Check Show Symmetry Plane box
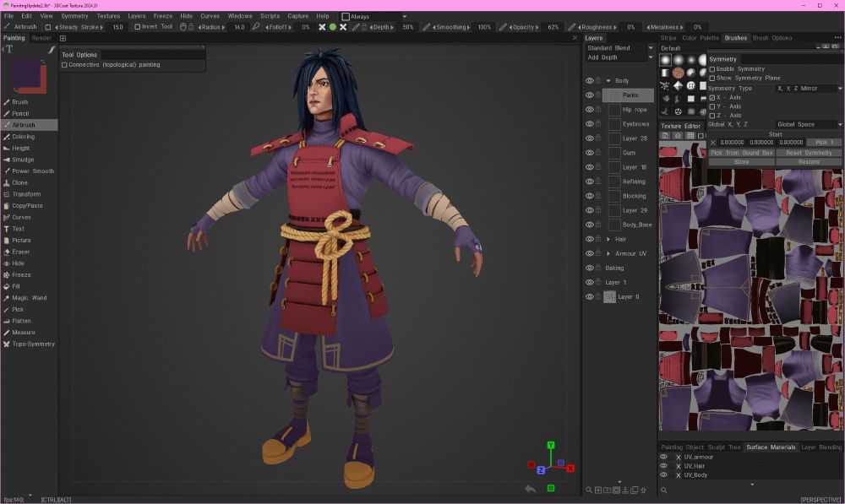This screenshot has height=504, width=845. tap(712, 79)
